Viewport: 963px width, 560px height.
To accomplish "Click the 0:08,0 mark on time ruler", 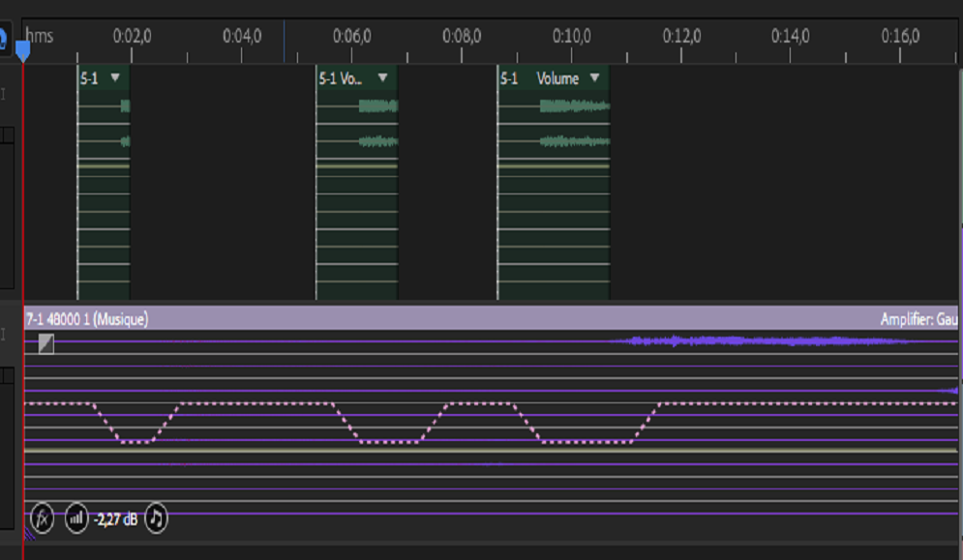I will [x=462, y=36].
